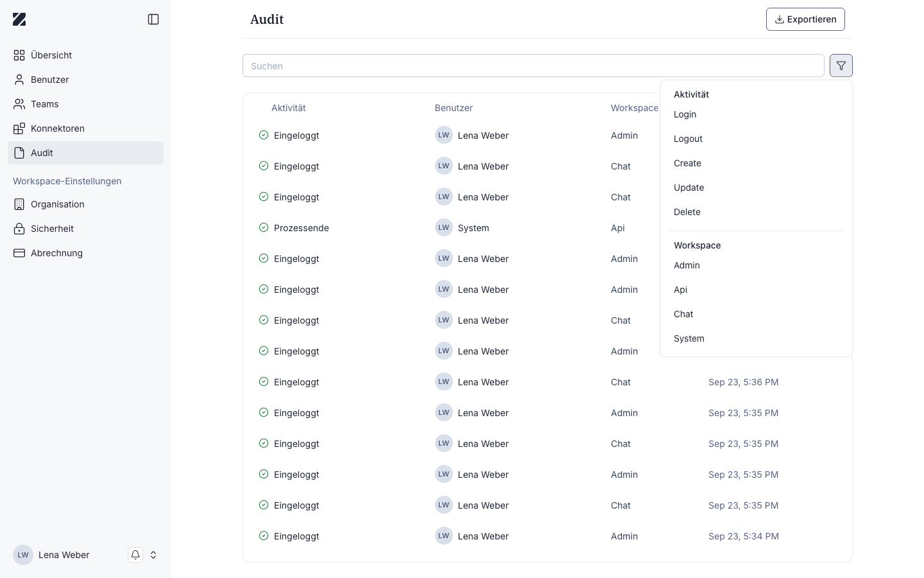Filter activity by Login
The width and height of the screenshot is (924, 578).
pyautogui.click(x=757, y=114)
